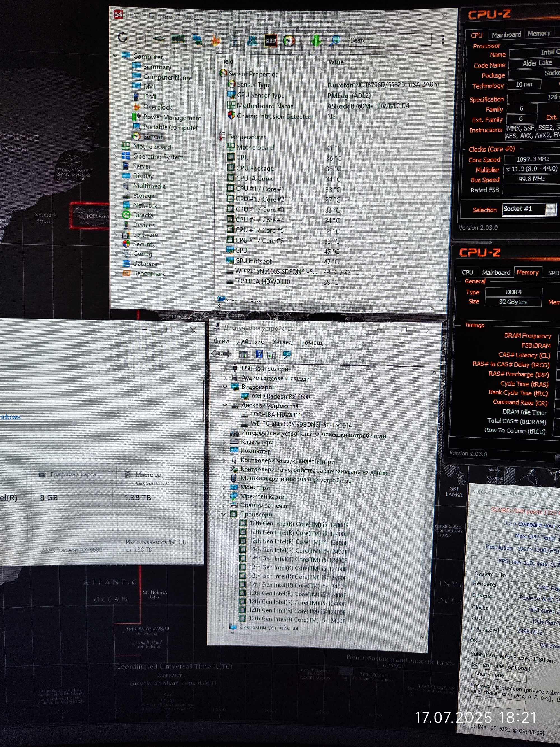Expand the Benchmark node in AIDA64
Viewport: 560px width, 747px height.
pos(116,273)
